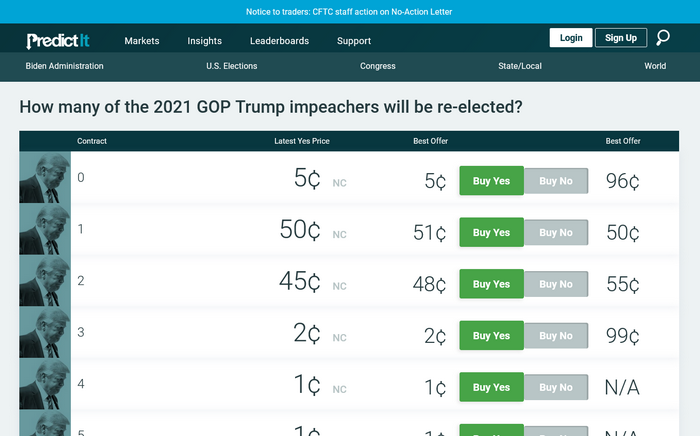Open the Markets menu

click(x=142, y=41)
